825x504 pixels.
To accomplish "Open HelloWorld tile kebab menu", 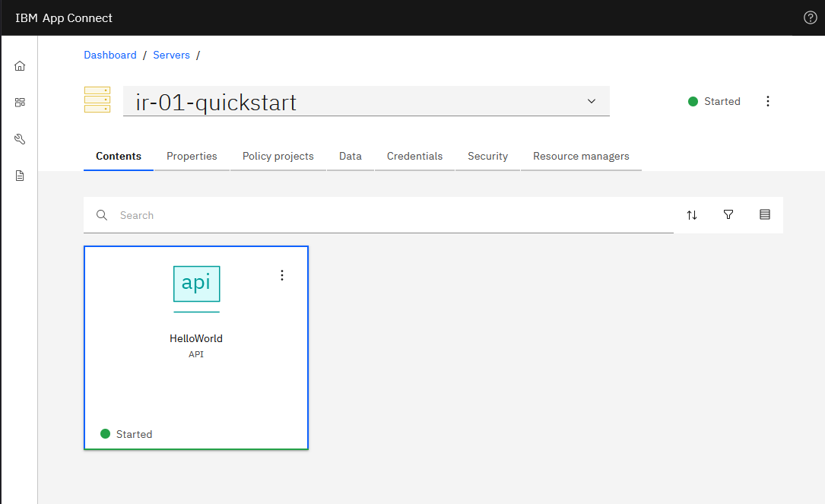I will tap(282, 275).
